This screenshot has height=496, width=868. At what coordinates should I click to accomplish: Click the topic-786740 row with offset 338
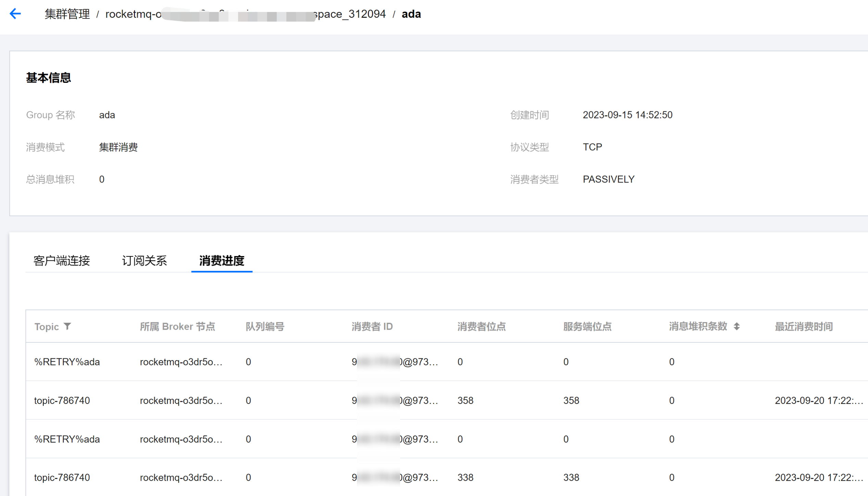tap(62, 478)
